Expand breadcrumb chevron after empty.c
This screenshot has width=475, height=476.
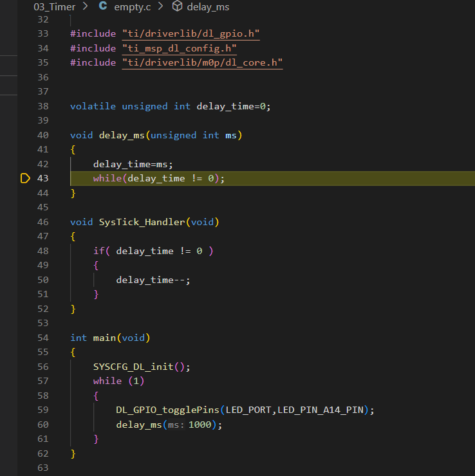point(160,6)
